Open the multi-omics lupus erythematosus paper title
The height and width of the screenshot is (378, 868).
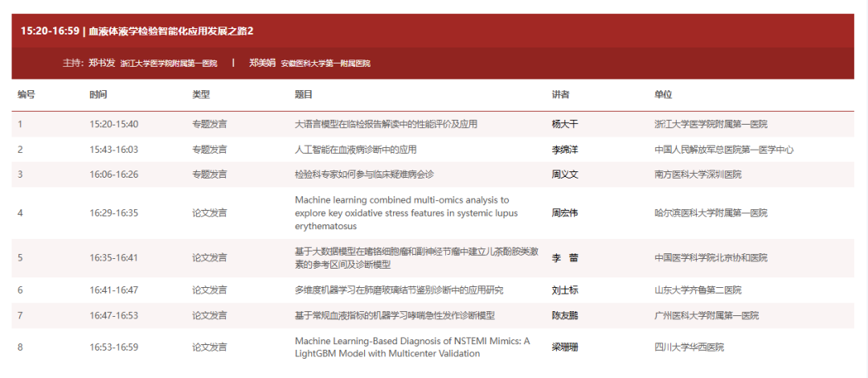(407, 213)
